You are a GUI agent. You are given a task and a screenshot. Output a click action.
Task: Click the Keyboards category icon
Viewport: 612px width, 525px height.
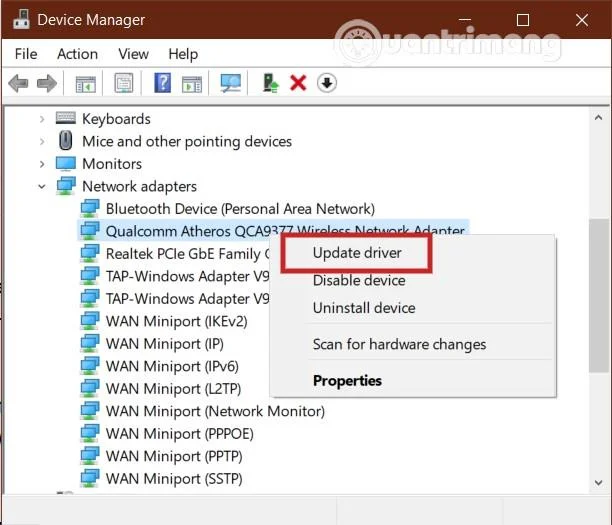tap(66, 118)
